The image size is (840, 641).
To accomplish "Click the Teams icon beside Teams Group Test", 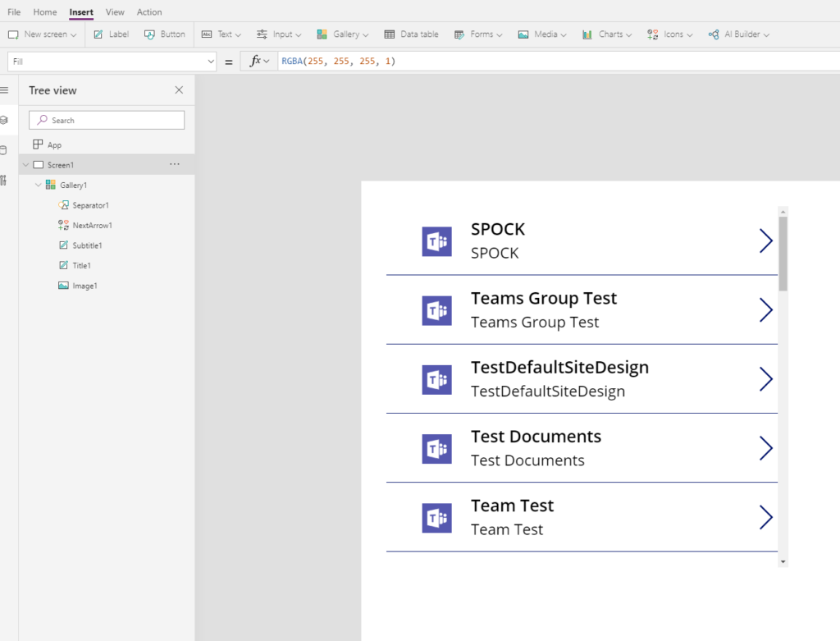I will pos(436,310).
